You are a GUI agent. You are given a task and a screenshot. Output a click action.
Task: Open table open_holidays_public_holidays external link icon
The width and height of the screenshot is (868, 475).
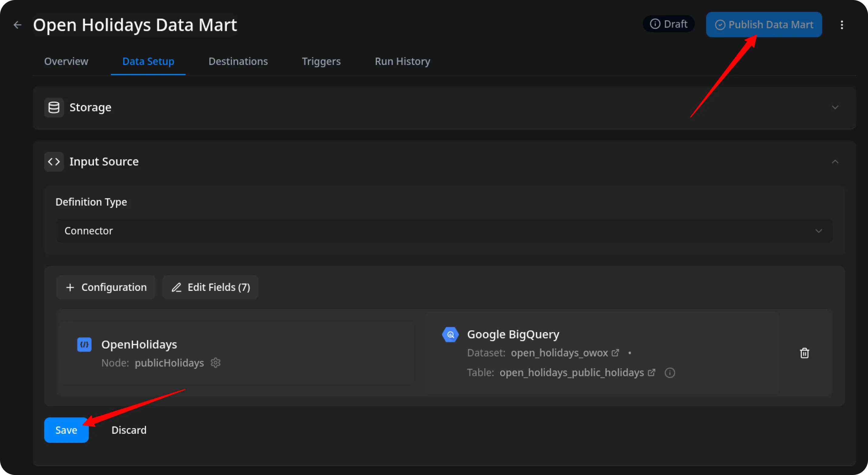pos(652,373)
